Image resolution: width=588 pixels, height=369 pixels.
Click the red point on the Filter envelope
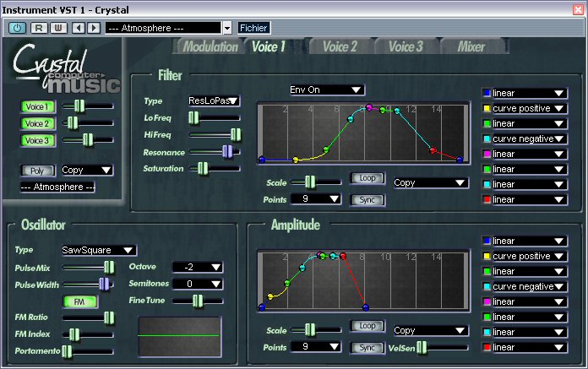click(433, 150)
